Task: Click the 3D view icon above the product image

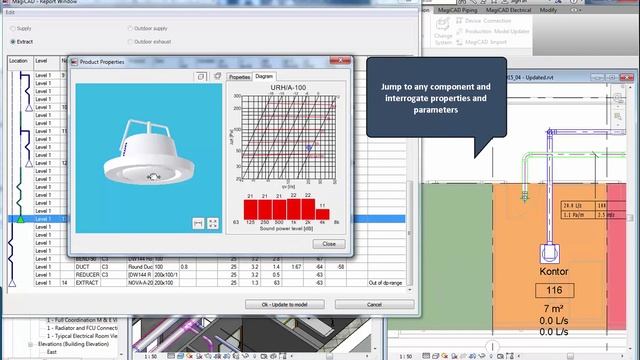Action: pos(217,76)
